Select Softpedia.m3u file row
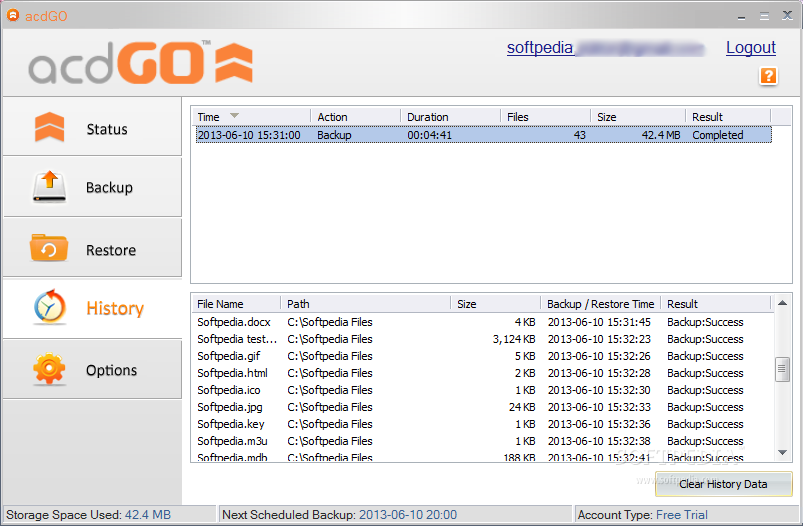Image resolution: width=803 pixels, height=526 pixels. (x=483, y=441)
